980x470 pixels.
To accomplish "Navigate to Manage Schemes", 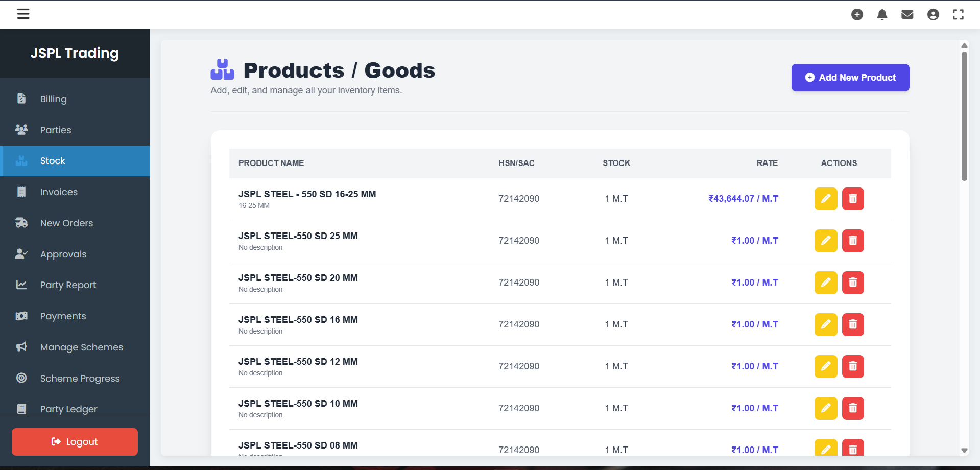I will tap(81, 347).
